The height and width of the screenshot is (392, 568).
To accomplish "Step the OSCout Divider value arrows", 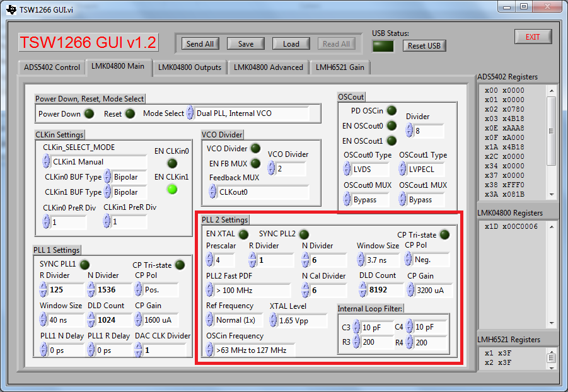I will point(409,130).
